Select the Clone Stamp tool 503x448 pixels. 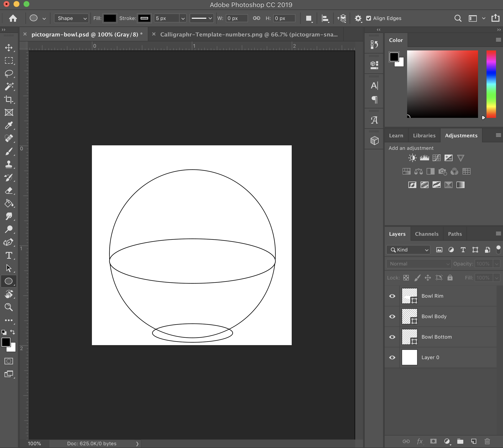9,164
